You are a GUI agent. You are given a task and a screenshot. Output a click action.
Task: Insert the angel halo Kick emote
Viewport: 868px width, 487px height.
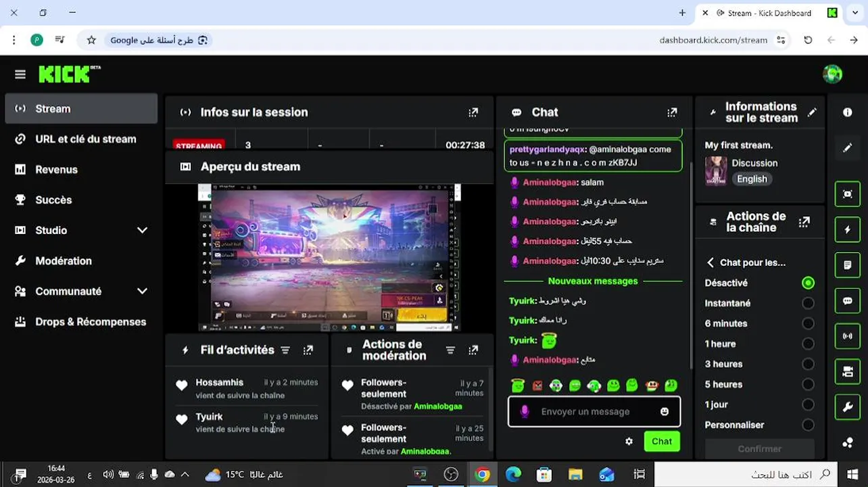pos(518,385)
